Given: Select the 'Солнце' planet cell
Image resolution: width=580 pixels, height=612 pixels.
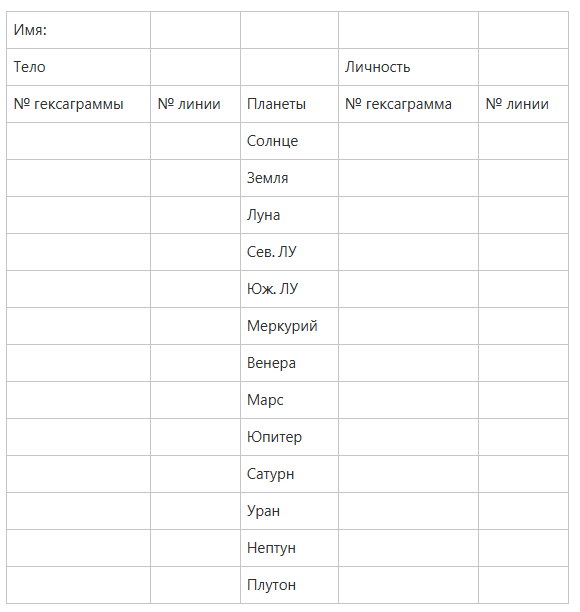Looking at the screenshot, I should coord(289,141).
